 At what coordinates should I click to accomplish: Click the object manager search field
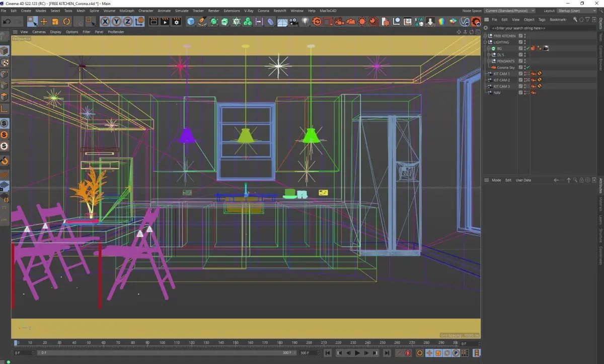[539, 28]
